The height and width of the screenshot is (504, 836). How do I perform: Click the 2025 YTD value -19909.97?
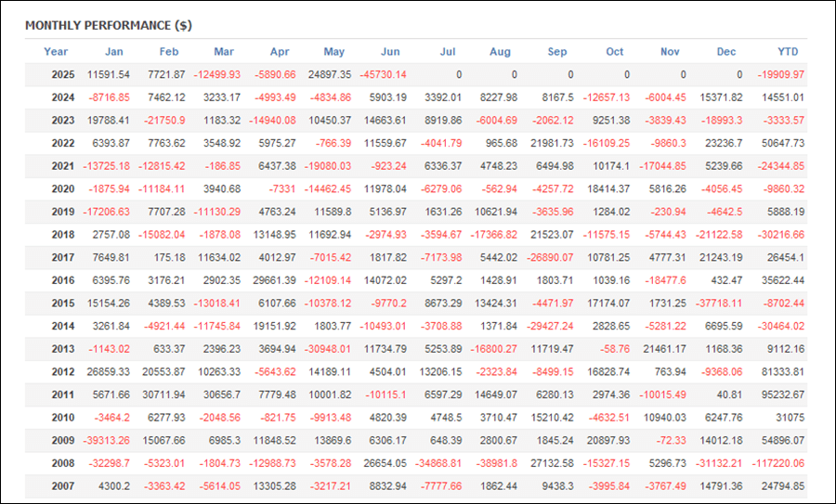(x=780, y=74)
